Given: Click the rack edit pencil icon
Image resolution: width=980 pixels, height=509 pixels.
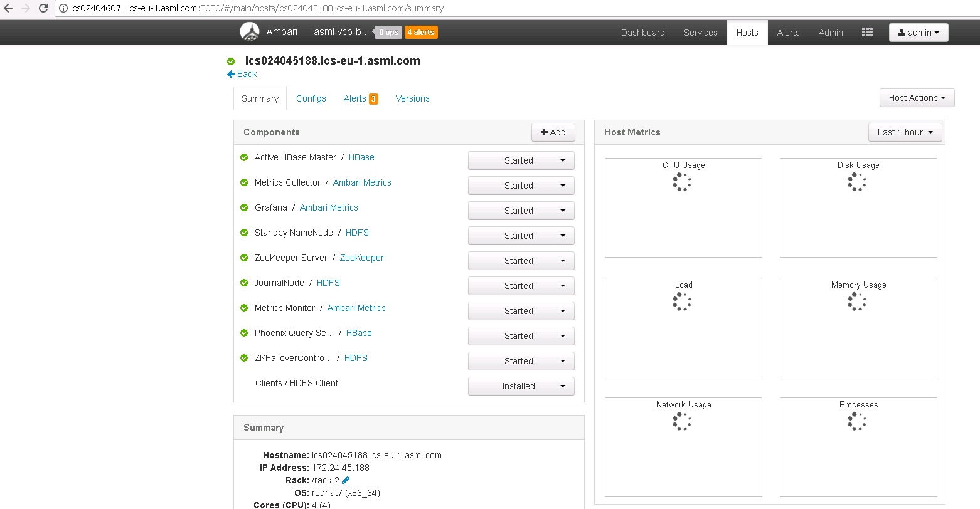Looking at the screenshot, I should [346, 480].
